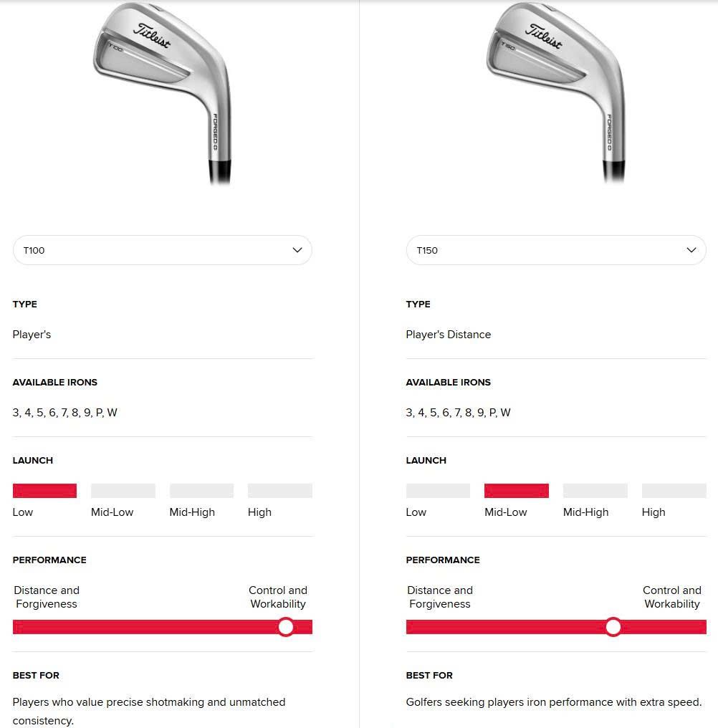
Task: Click the chevron arrow in T100 selector
Action: [297, 250]
